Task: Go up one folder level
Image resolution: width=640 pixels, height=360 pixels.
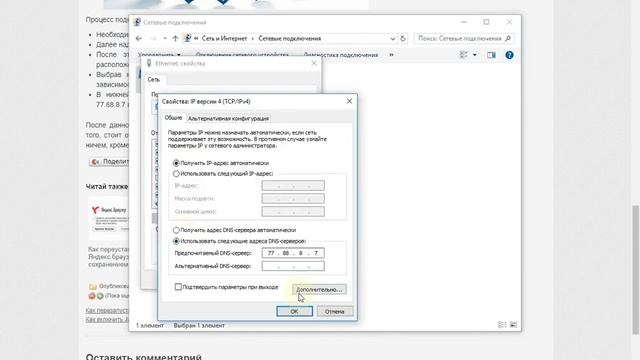Action: [x=175, y=38]
